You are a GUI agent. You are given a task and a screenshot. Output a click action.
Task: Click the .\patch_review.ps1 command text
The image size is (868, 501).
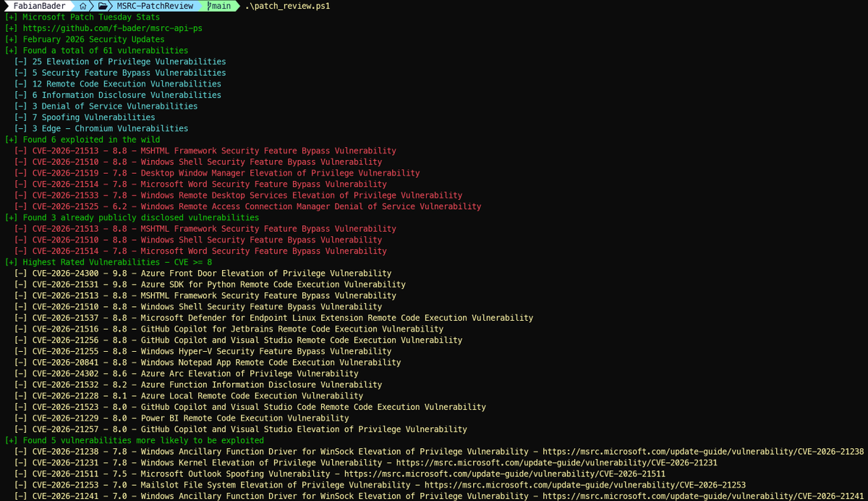coord(287,6)
